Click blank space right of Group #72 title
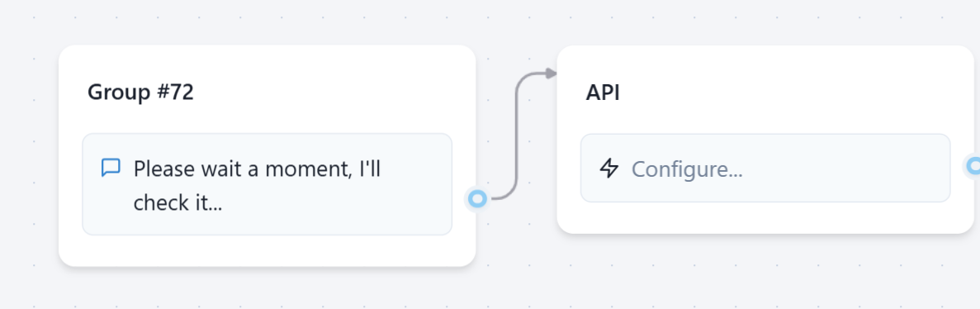This screenshot has height=309, width=980. coord(325,93)
